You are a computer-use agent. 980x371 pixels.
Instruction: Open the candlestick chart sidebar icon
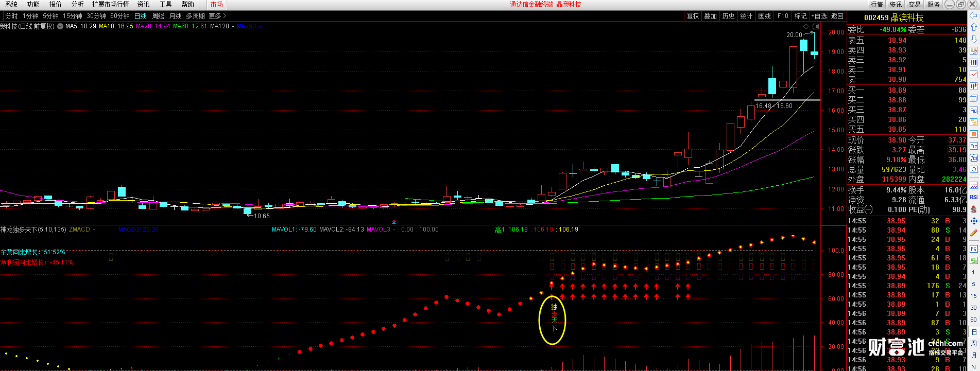point(974,86)
